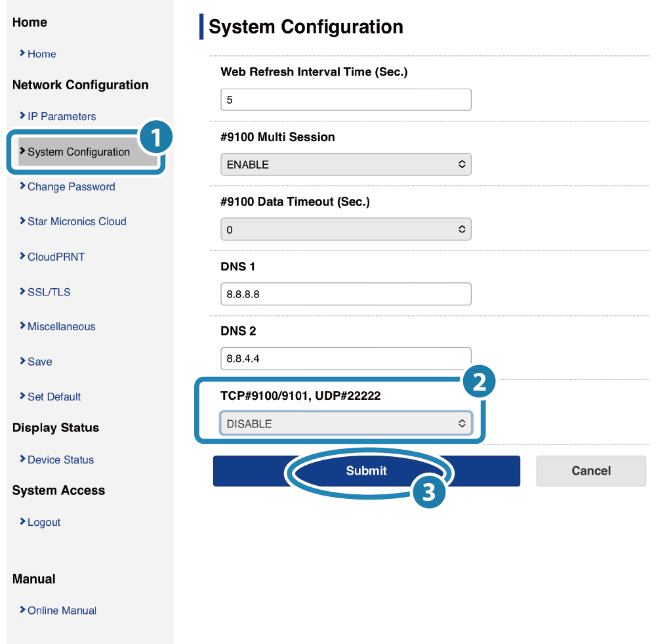Navigate to CloudPRNT settings
The width and height of the screenshot is (656, 644).
pyautogui.click(x=56, y=257)
